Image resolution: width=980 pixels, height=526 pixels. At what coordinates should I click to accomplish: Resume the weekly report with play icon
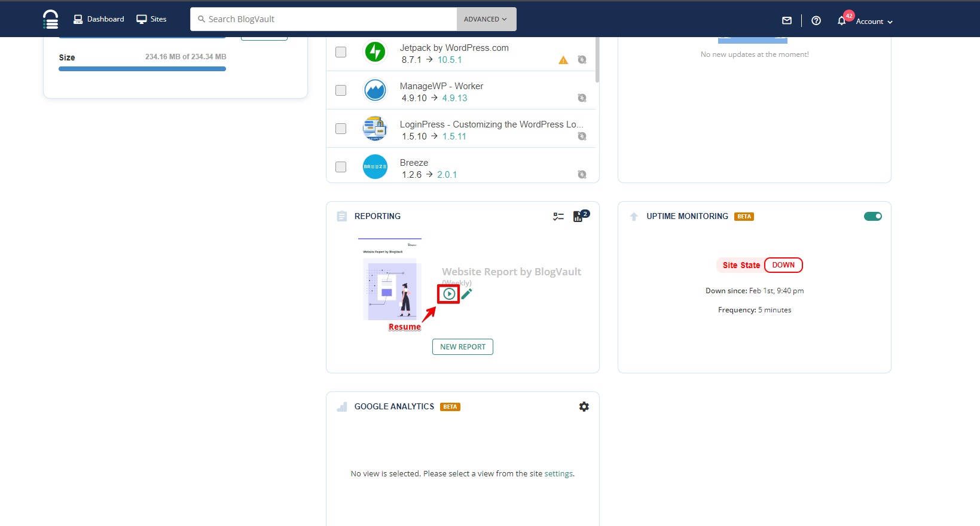click(449, 294)
